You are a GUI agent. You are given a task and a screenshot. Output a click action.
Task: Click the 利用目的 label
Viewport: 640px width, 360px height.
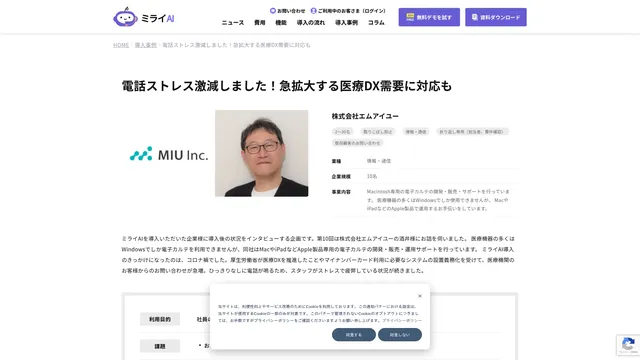pyautogui.click(x=160, y=319)
